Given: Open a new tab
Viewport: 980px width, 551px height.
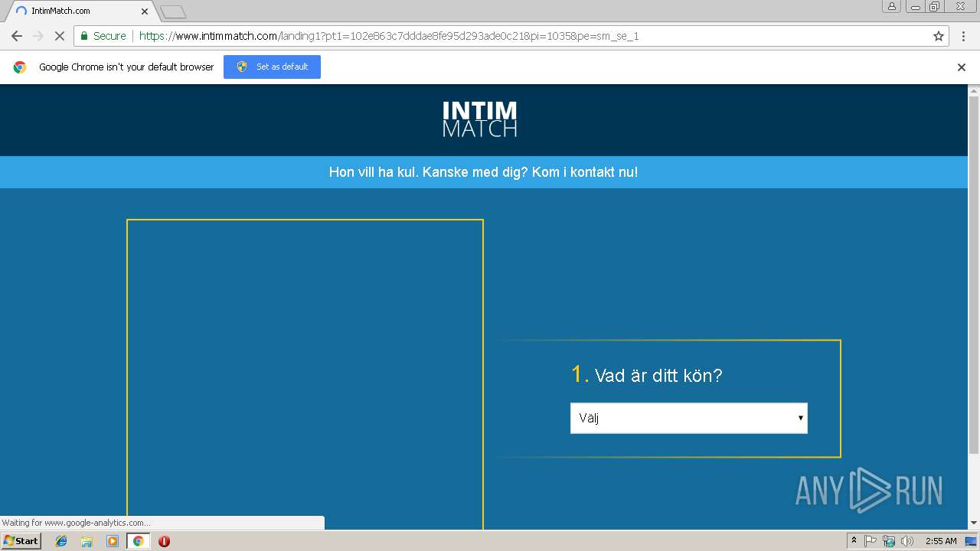Looking at the screenshot, I should pos(173,11).
